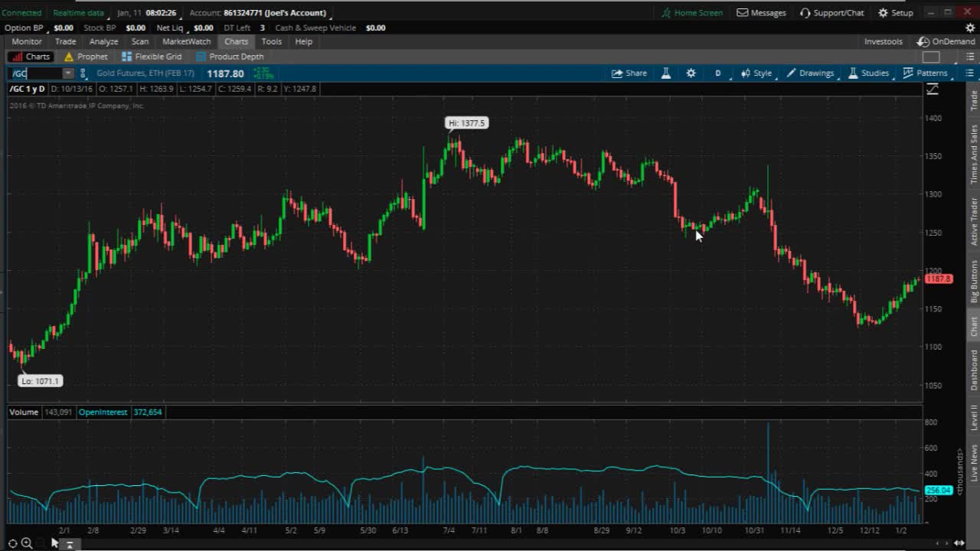This screenshot has height=551, width=980.
Task: Open chart toolbar list menu icon
Action: 969,73
